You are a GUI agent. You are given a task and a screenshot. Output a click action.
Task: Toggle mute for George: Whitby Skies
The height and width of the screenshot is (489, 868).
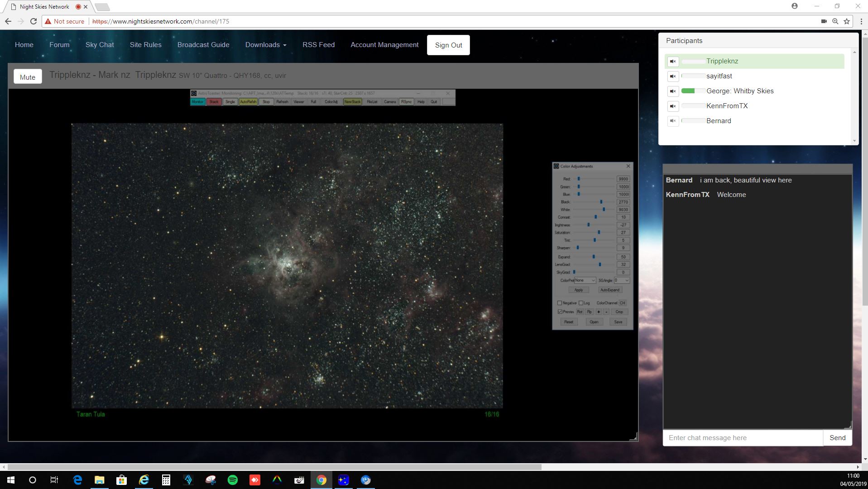(x=673, y=91)
